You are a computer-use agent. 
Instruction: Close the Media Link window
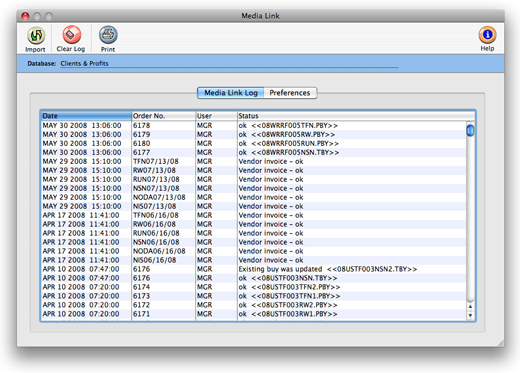[x=25, y=16]
